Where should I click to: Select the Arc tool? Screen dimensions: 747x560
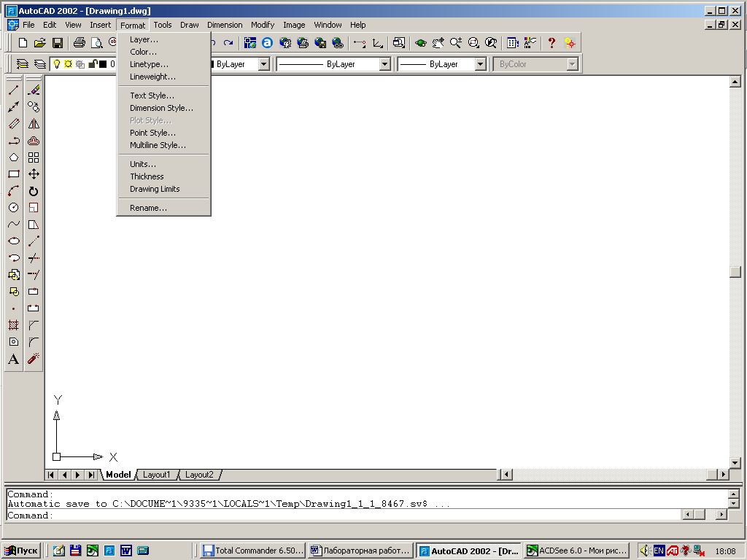[14, 191]
